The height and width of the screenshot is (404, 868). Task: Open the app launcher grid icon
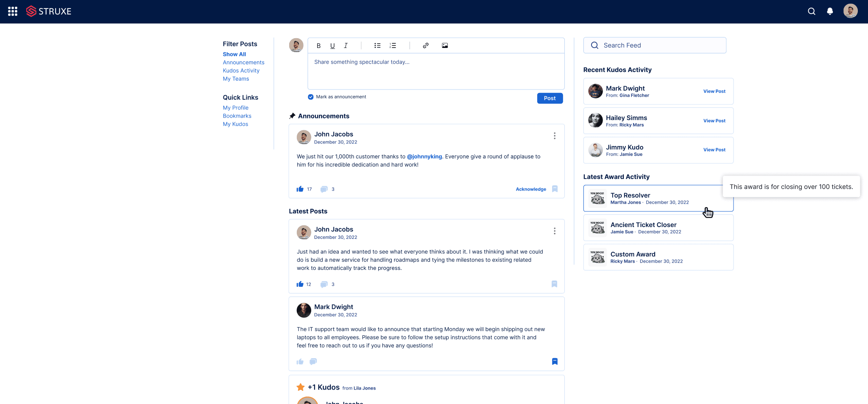click(13, 11)
